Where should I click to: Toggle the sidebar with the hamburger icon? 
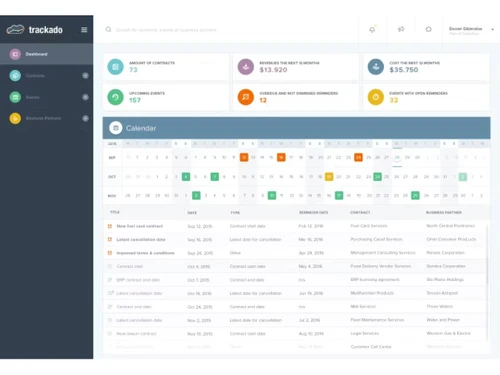84,30
